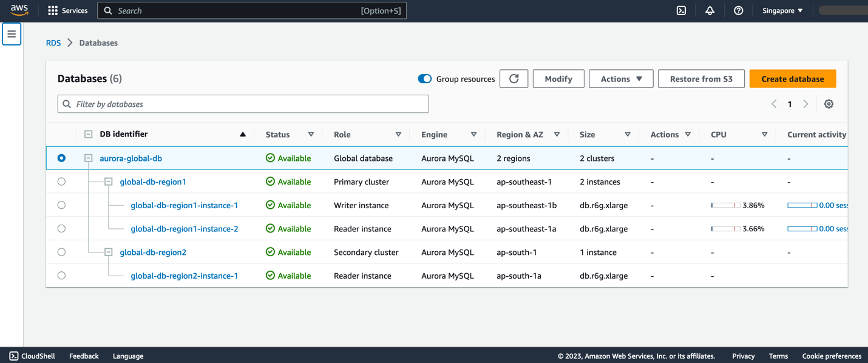Go to previous page arrow
The image size is (868, 363).
click(774, 104)
